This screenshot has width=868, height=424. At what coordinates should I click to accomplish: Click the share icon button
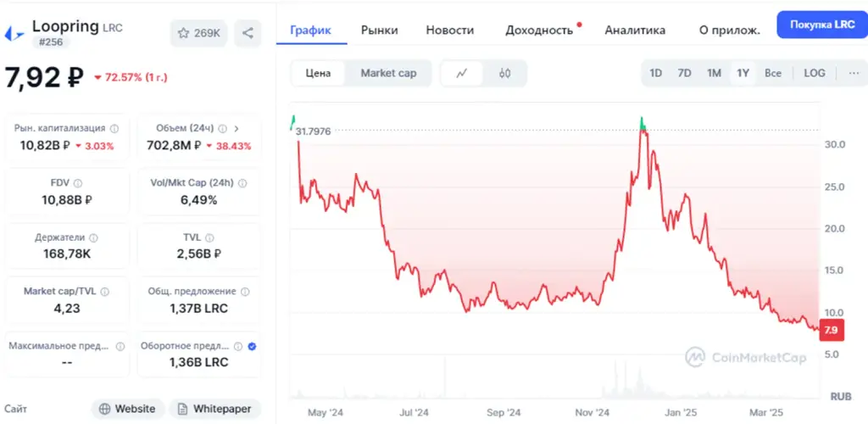[x=248, y=33]
